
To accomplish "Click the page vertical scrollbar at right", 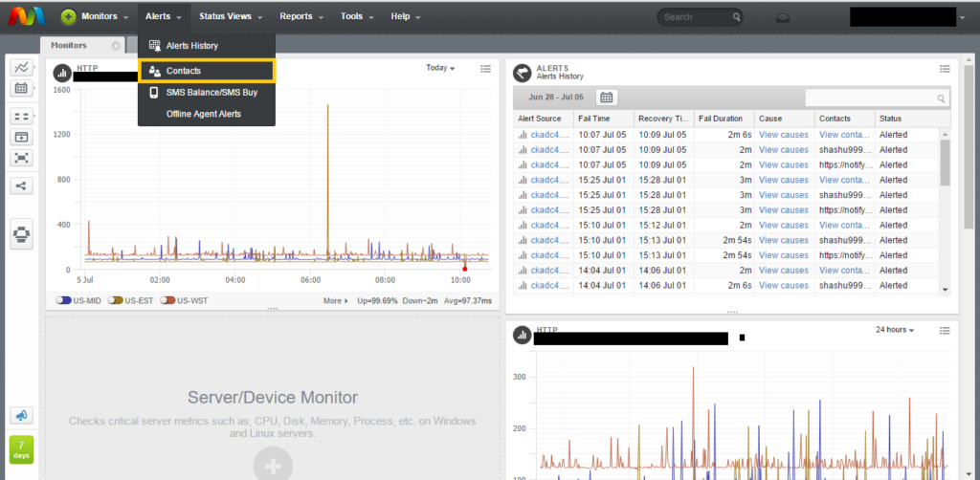I will (x=969, y=146).
